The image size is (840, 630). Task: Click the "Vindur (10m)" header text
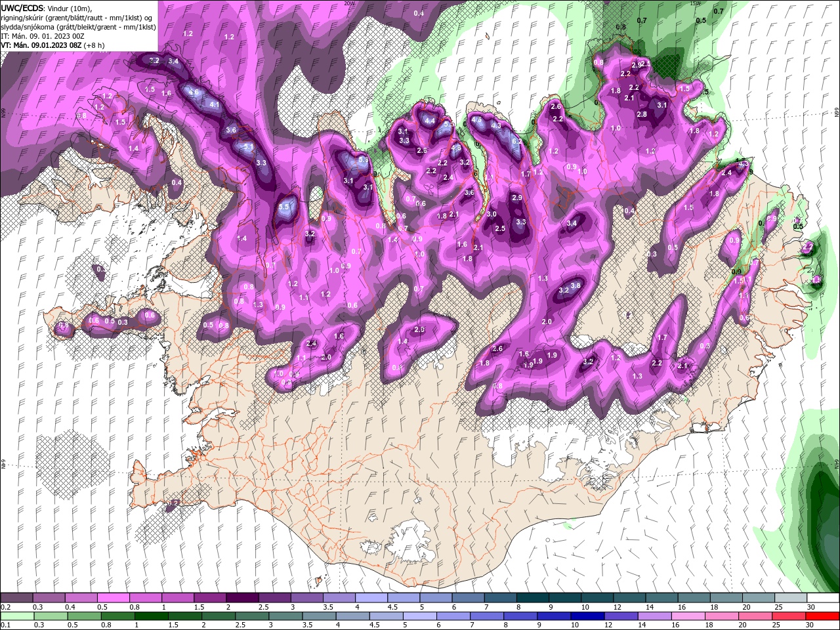pyautogui.click(x=70, y=8)
